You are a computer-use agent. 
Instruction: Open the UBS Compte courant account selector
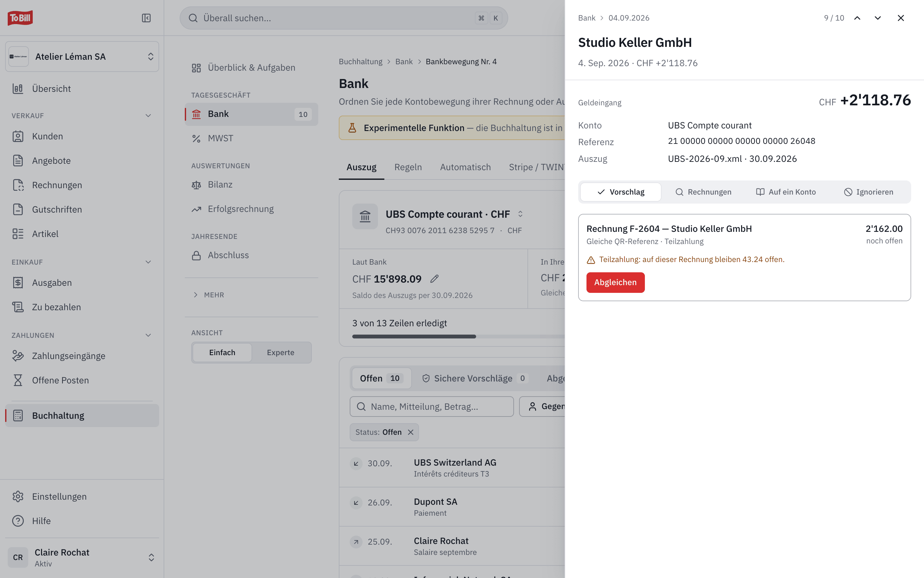(454, 214)
